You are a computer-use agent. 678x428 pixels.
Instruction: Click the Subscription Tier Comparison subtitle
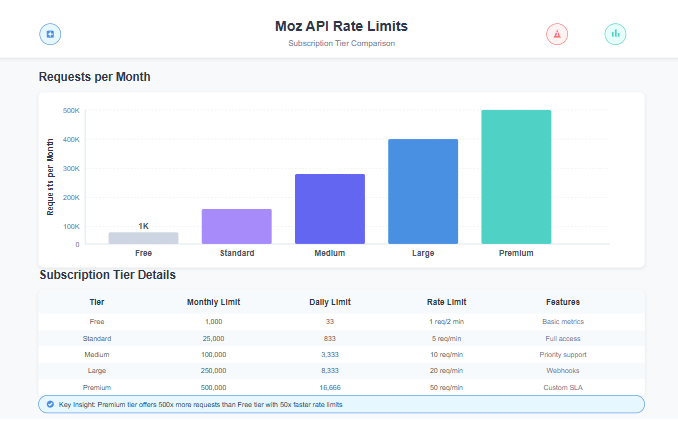click(x=342, y=43)
